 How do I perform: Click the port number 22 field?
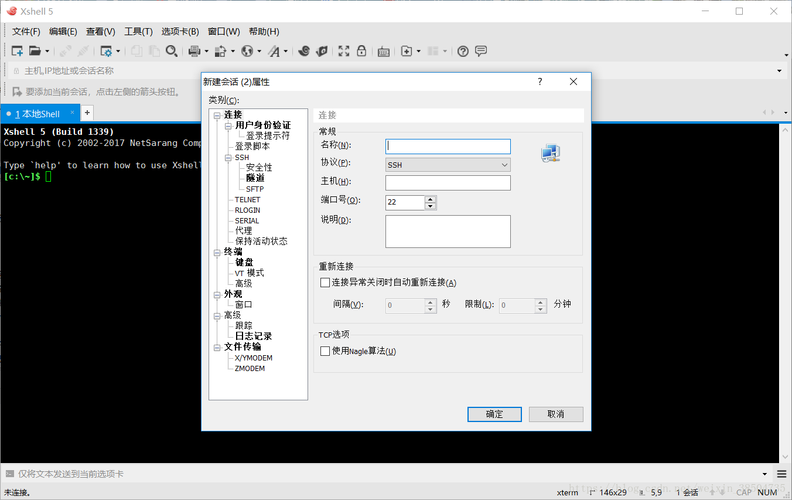tap(405, 202)
